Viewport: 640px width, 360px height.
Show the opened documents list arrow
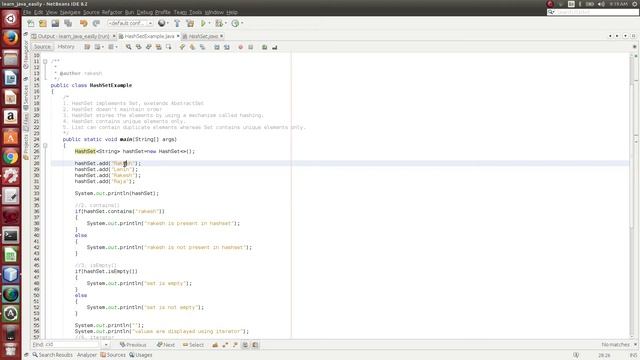click(x=625, y=36)
